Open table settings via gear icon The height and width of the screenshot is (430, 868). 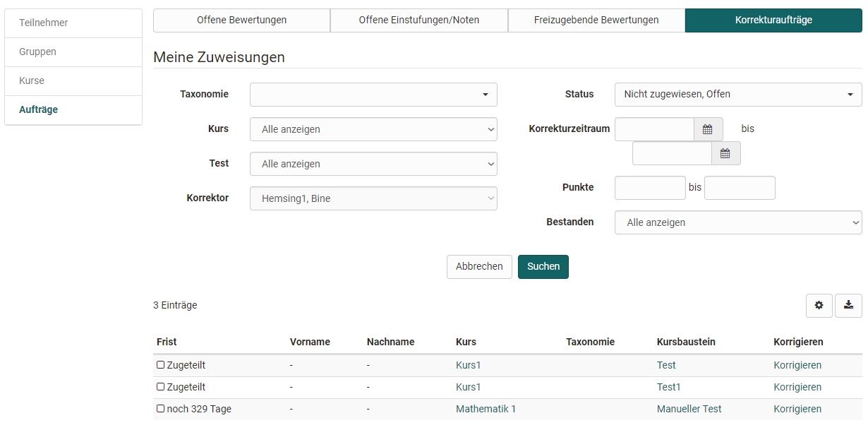[819, 305]
